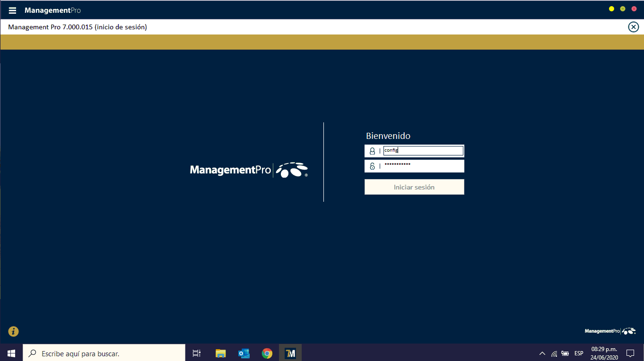Image resolution: width=644 pixels, height=361 pixels.
Task: Click the green maximize window dot
Action: (623, 9)
